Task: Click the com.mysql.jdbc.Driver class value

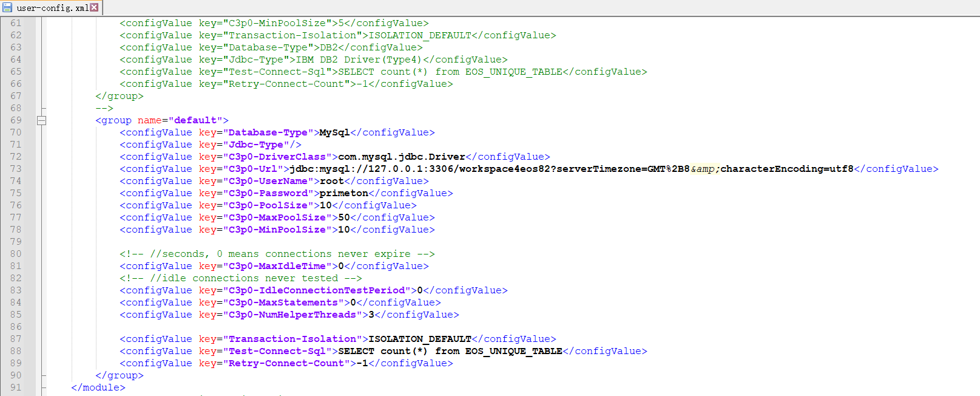Action: click(x=401, y=157)
